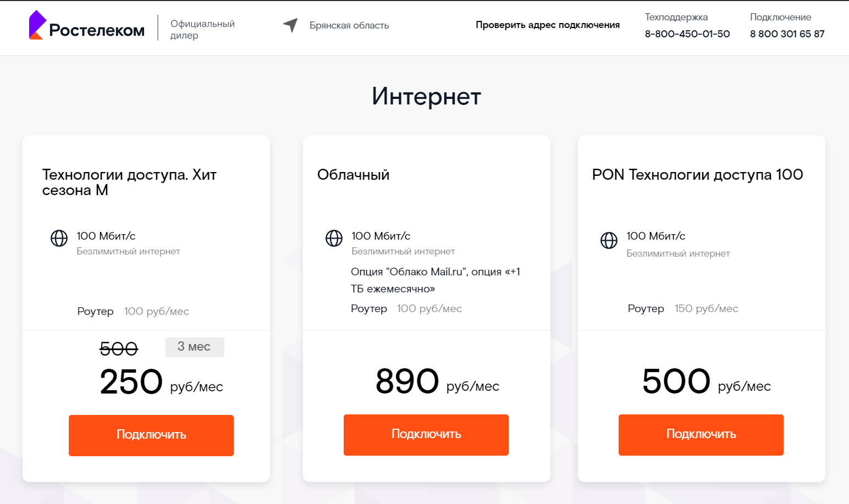Screen dimensions: 849x504
Task: Click the Официальный дилер text
Action: click(x=202, y=29)
